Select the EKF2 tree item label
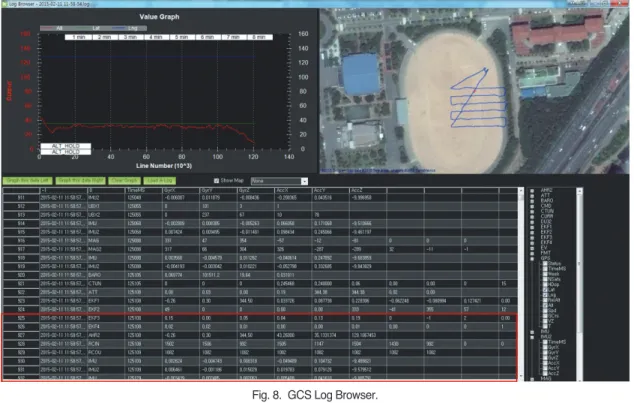This screenshot has height=403, width=634. click(x=546, y=232)
